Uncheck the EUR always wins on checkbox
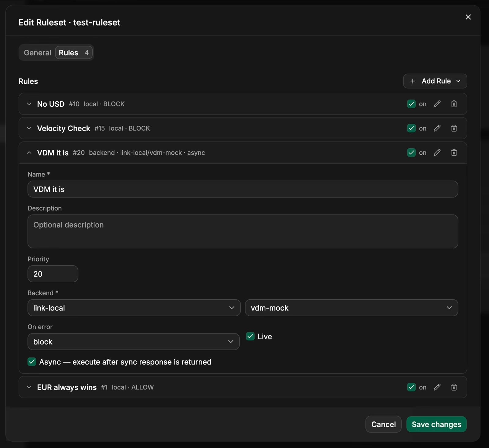 [x=411, y=387]
